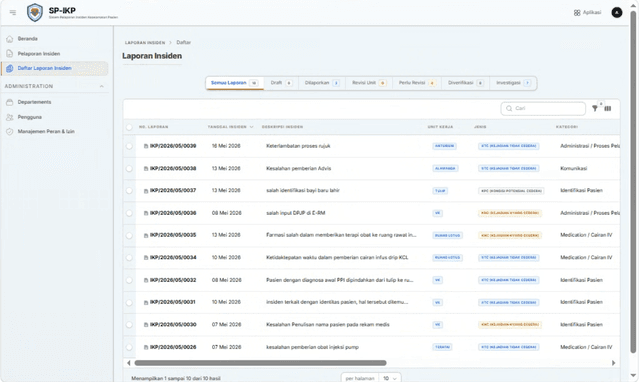The image size is (640, 382).
Task: Click the document icon of IKP/2026/05/0031
Action: (146, 303)
